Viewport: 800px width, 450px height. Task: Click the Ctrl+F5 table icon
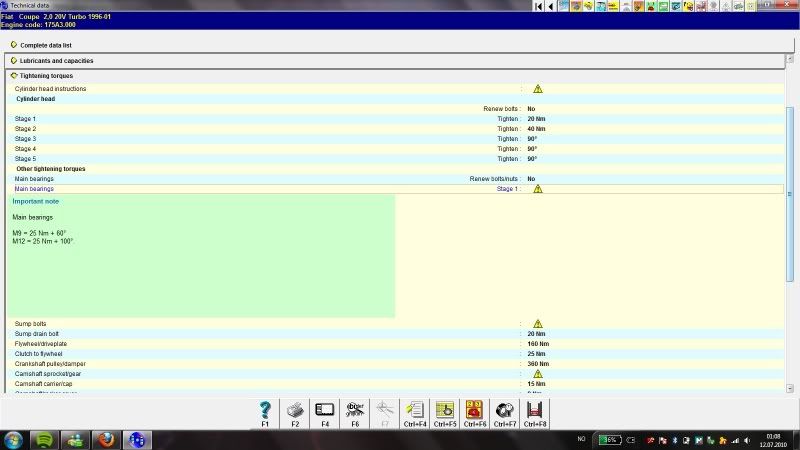pyautogui.click(x=445, y=411)
